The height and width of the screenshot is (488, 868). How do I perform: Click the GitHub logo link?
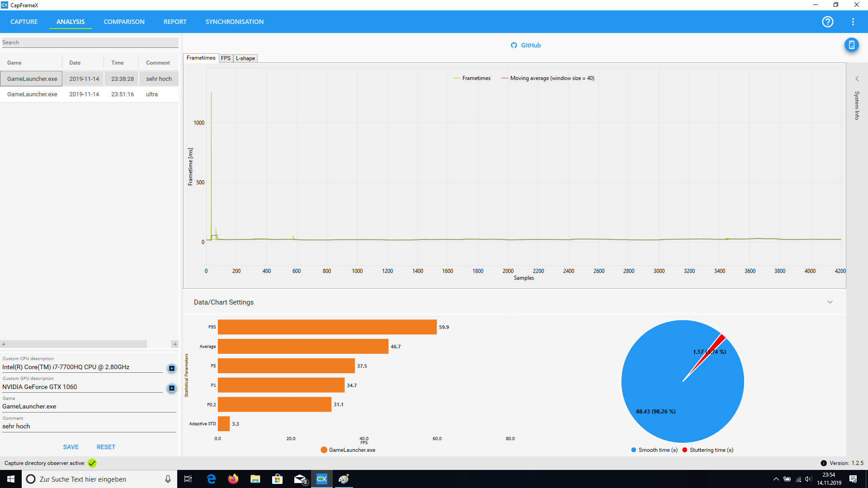[514, 45]
